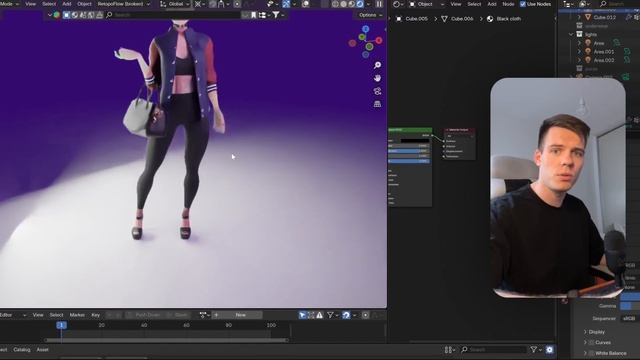Viewport: 640px width, 360px height.
Task: Open the viewport Object menu
Action: [84, 4]
